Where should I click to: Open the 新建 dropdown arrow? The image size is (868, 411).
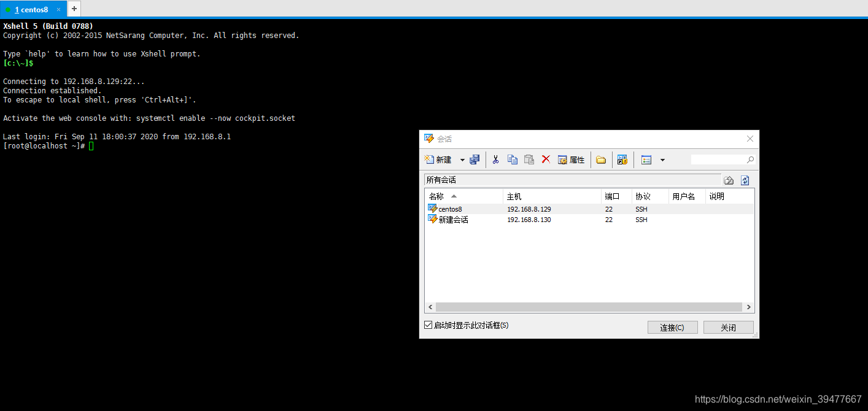pyautogui.click(x=462, y=159)
